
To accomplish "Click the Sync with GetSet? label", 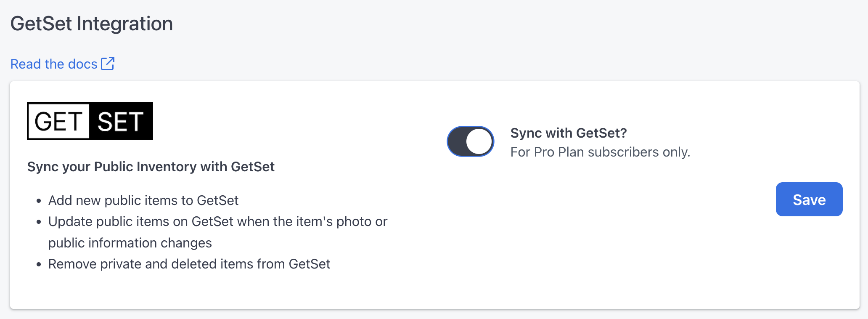I will coord(569,133).
